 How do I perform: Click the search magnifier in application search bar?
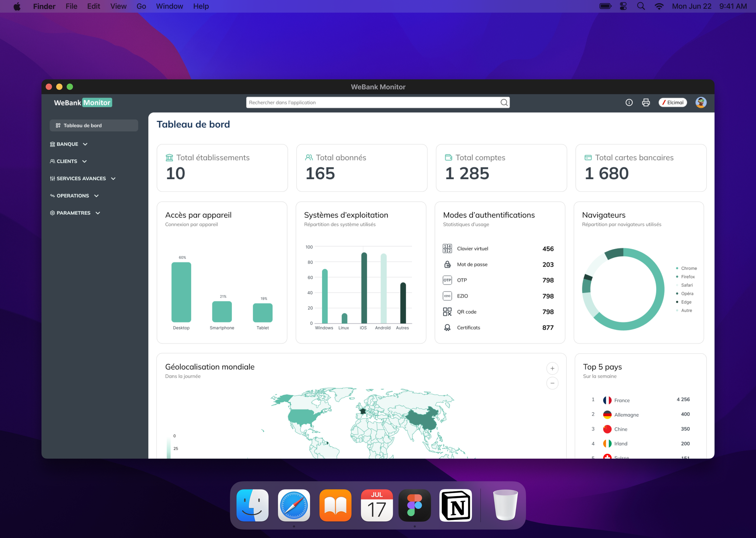click(x=504, y=103)
